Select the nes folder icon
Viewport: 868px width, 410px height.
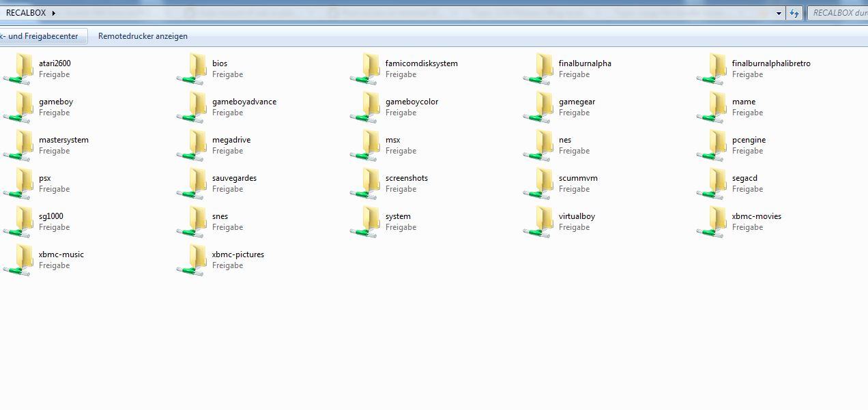538,145
